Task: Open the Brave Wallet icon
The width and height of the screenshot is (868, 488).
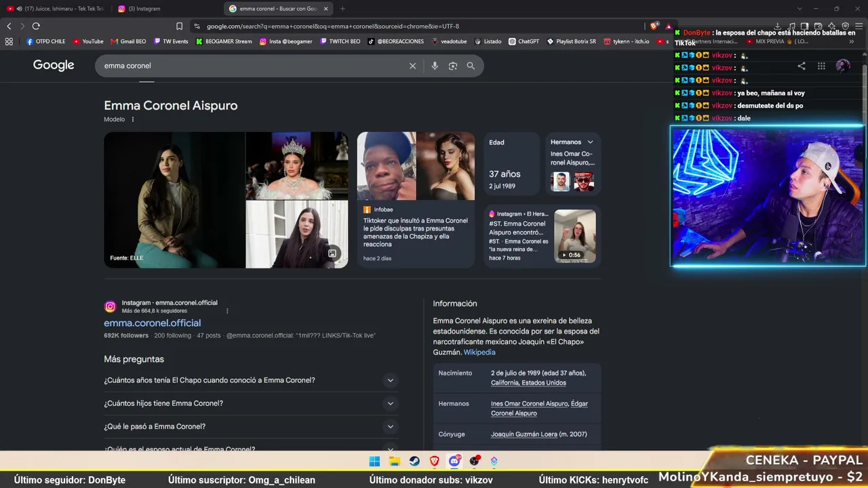Action: click(x=818, y=26)
